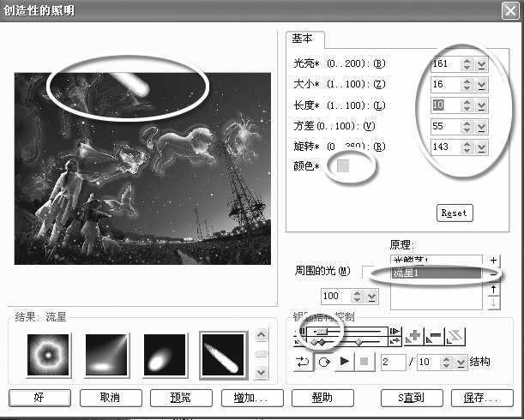Click the 预览 preview button
The height and width of the screenshot is (420, 524).
181,398
